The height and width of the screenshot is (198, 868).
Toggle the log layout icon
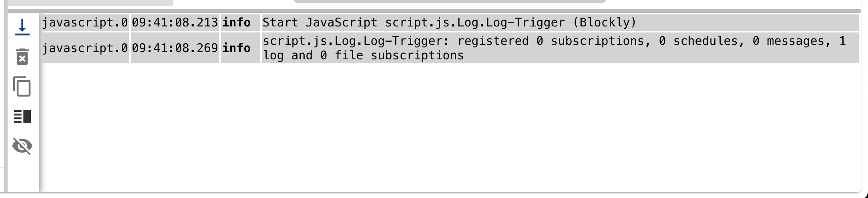tap(22, 116)
